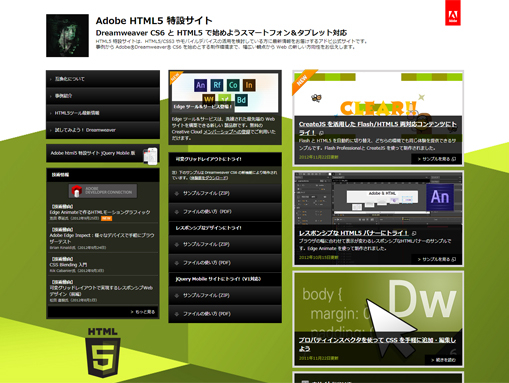Open the HTML5ツール最新情報 navigation item
Viewport: 509px width, 383px height.
103,113
